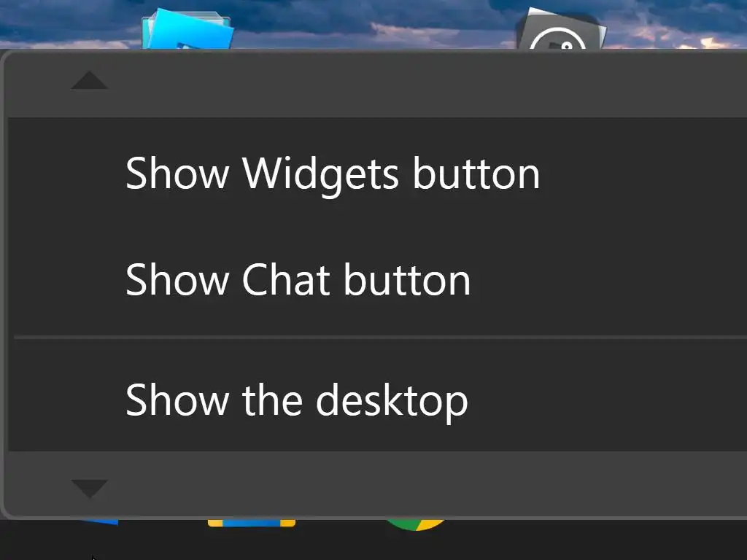This screenshot has height=560, width=747.
Task: Click the downward triangle scroll arrow
Action: (x=89, y=488)
